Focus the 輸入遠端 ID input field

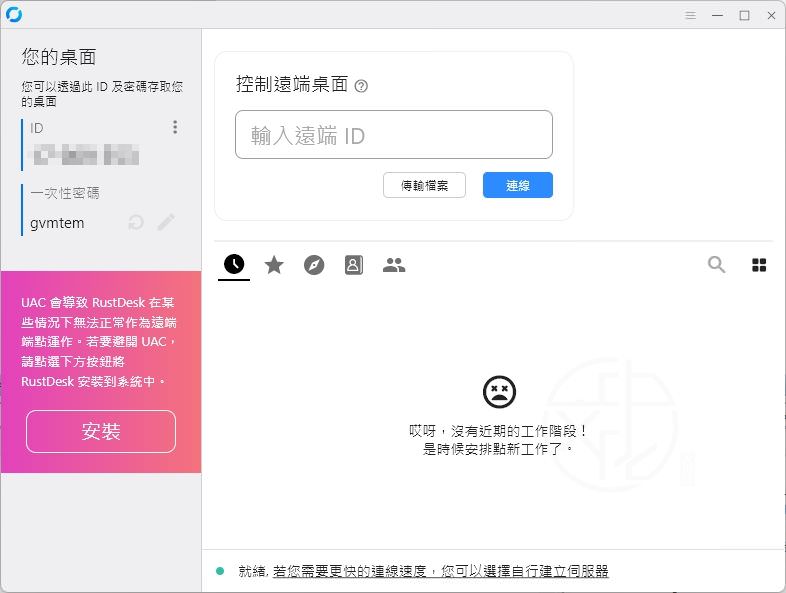coord(394,135)
